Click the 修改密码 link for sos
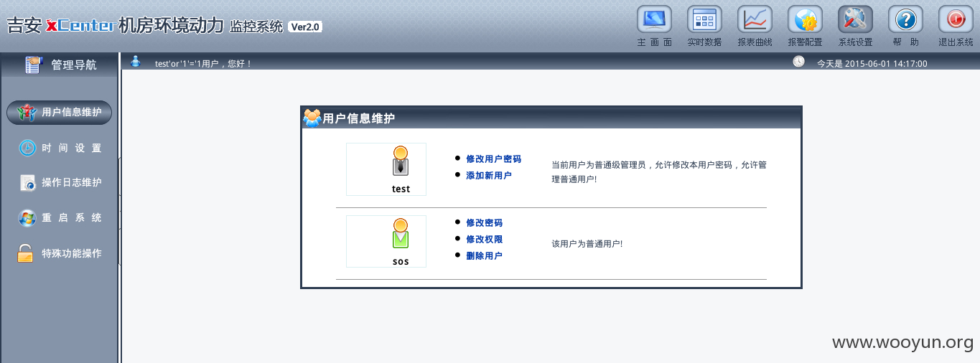This screenshot has width=980, height=363. coord(484,223)
